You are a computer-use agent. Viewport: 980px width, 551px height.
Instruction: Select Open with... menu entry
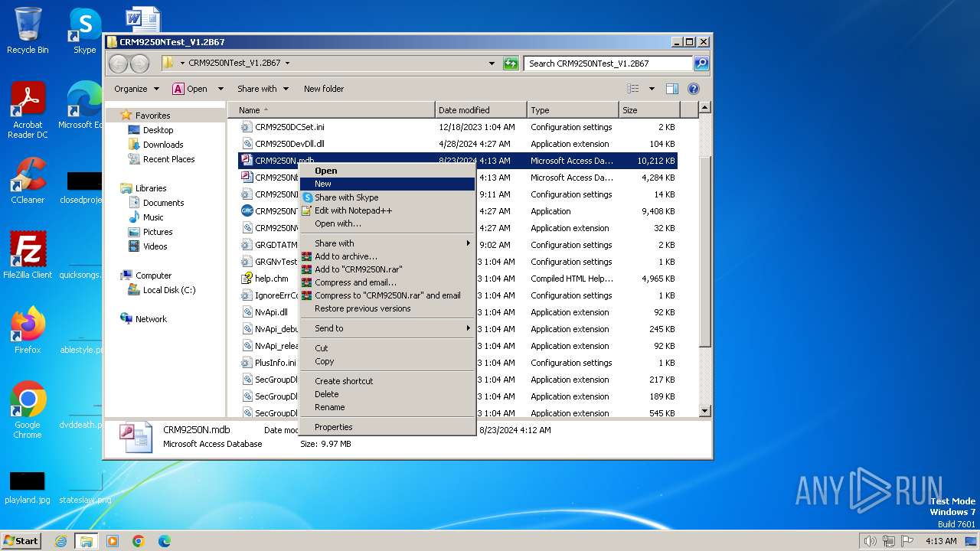(x=387, y=223)
